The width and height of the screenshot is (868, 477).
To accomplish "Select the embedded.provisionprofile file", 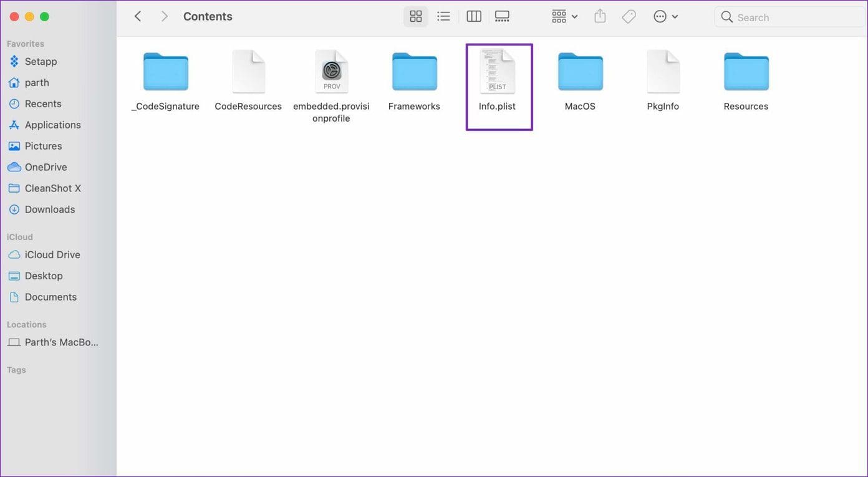I will click(x=331, y=87).
